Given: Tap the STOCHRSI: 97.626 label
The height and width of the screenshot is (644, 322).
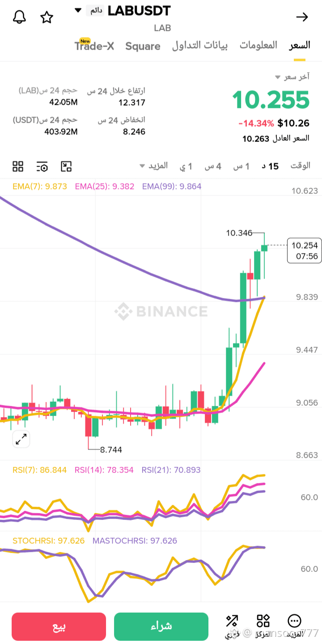Looking at the screenshot, I should [48, 541].
